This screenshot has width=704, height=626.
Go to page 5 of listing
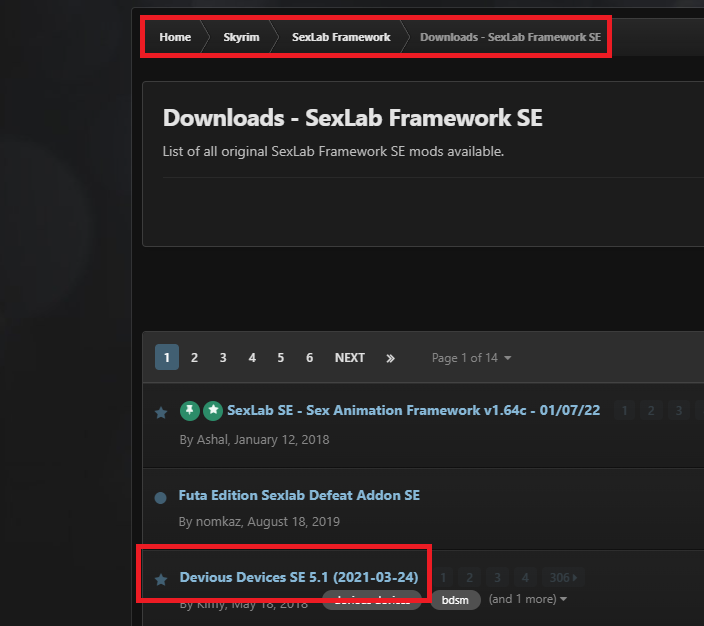point(281,357)
